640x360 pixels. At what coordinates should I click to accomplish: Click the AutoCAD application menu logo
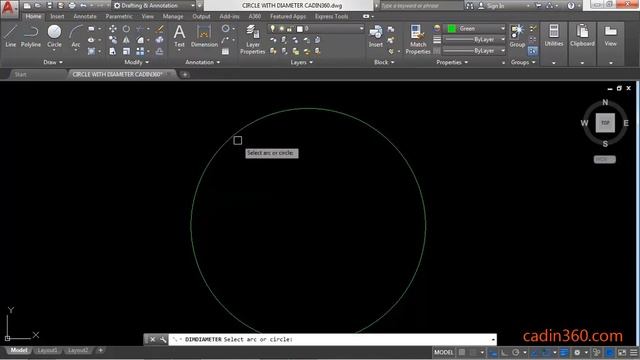9,8
